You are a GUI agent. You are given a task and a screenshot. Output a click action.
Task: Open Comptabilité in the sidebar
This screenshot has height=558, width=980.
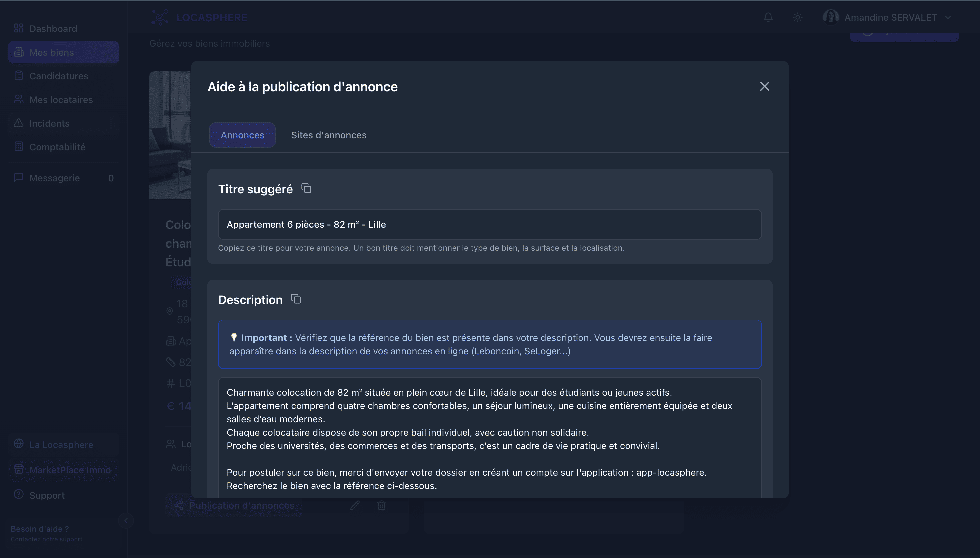(x=57, y=147)
